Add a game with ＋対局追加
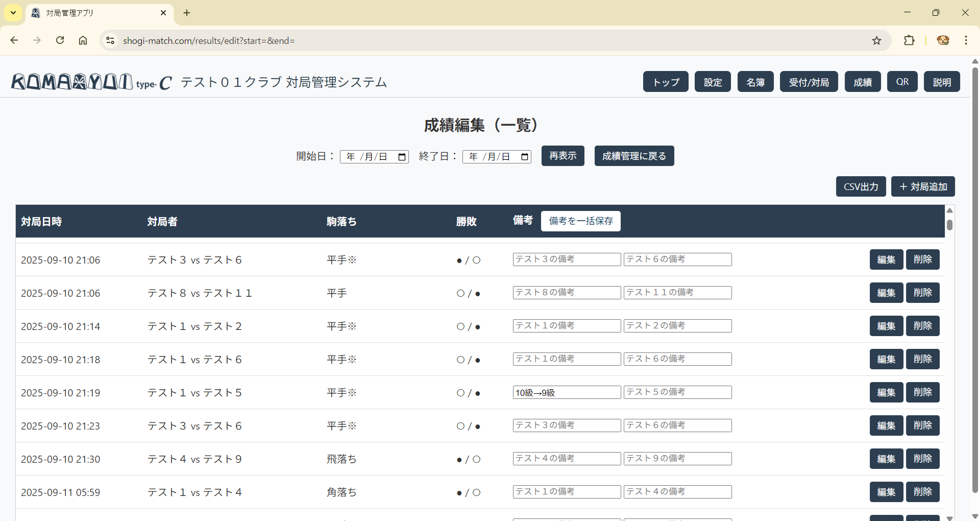The height and width of the screenshot is (521, 980). pos(923,186)
